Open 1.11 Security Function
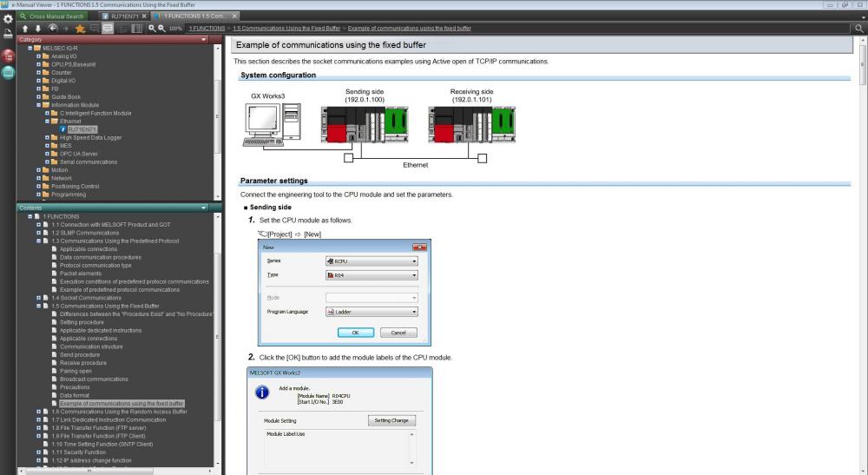868x475 pixels. pyautogui.click(x=79, y=452)
